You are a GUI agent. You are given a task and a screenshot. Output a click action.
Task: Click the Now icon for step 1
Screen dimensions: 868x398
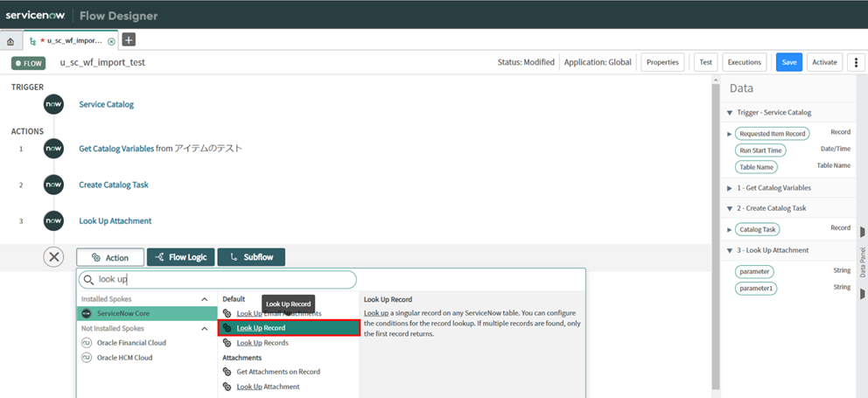pyautogui.click(x=53, y=149)
